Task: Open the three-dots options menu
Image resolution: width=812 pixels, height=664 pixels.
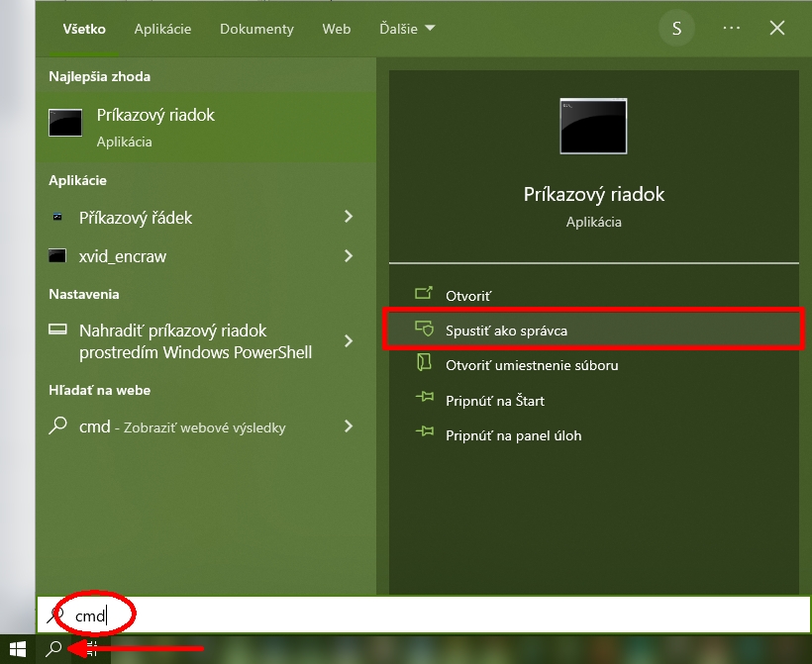Action: pos(732,29)
